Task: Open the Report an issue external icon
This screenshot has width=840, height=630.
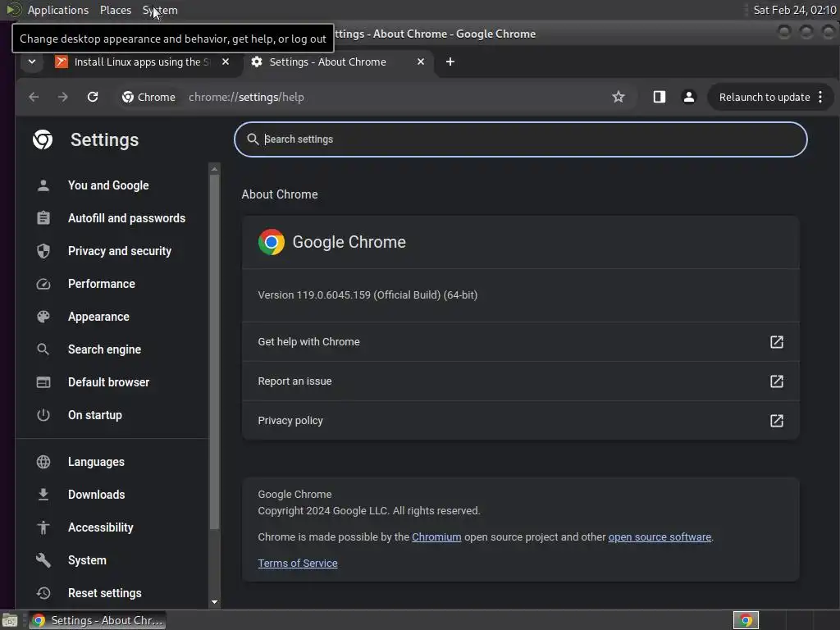Action: tap(777, 381)
